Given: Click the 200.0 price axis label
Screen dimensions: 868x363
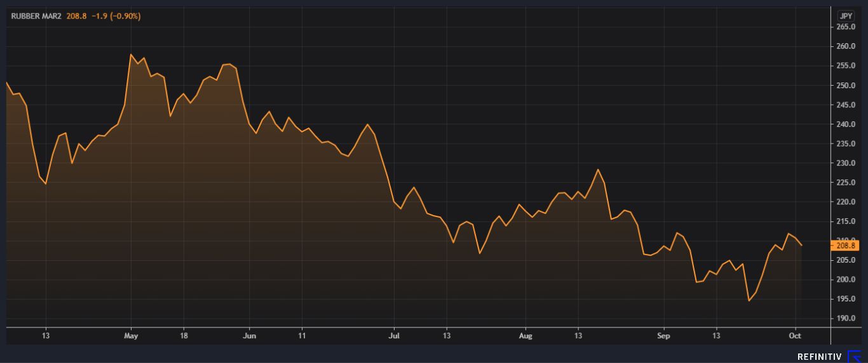Looking at the screenshot, I should pyautogui.click(x=845, y=280).
